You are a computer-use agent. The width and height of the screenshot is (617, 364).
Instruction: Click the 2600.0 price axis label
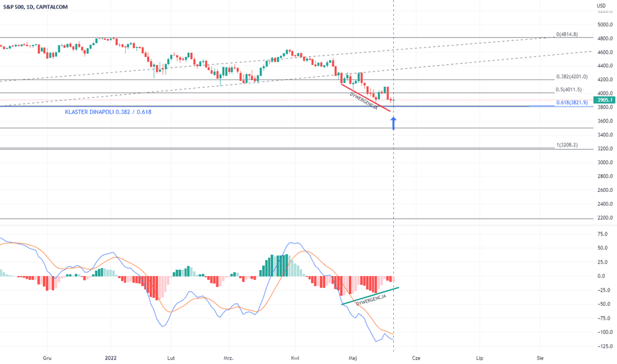(x=605, y=190)
